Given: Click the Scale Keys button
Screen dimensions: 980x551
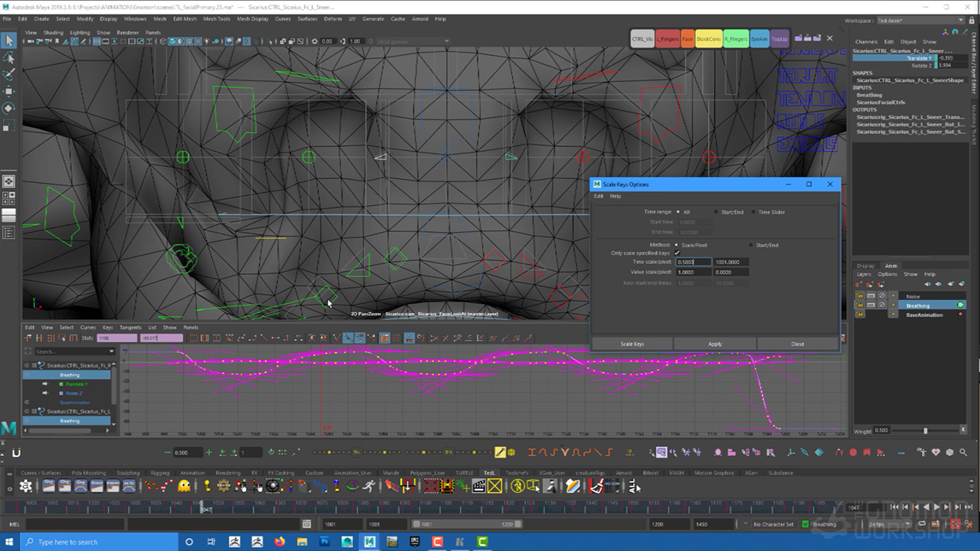Looking at the screenshot, I should pos(632,344).
